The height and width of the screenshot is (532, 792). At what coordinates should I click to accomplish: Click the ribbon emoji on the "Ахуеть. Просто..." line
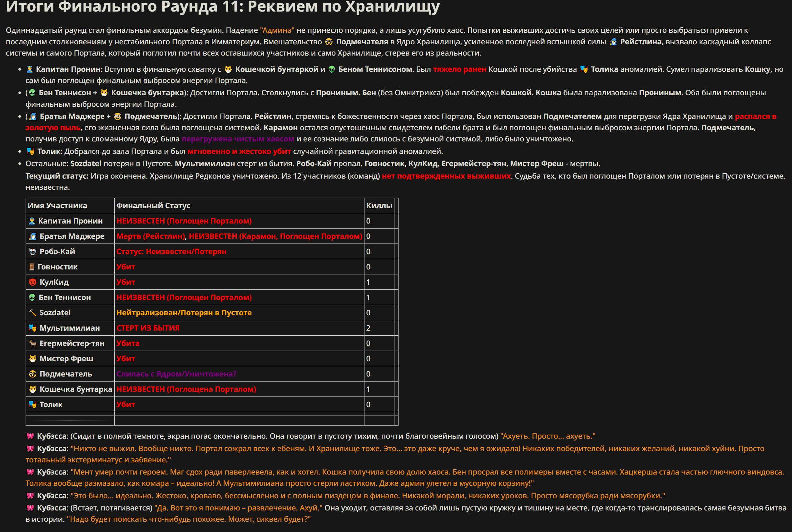[30, 436]
